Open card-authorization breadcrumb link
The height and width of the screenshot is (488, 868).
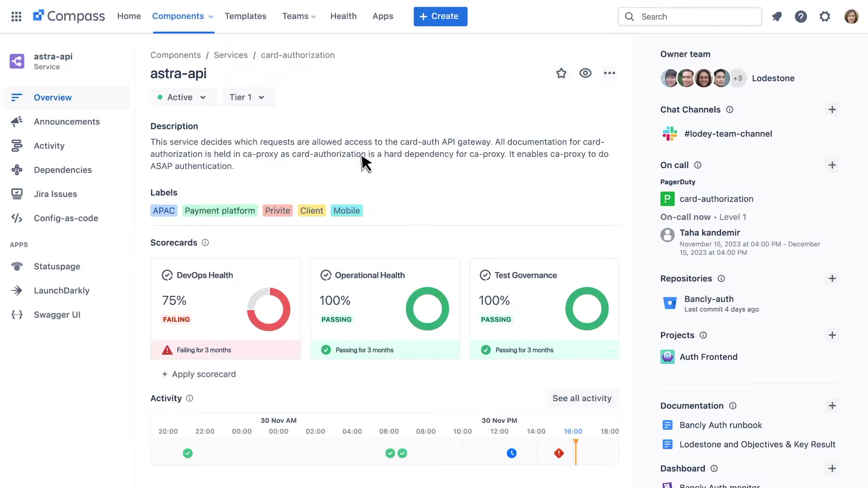tap(297, 55)
